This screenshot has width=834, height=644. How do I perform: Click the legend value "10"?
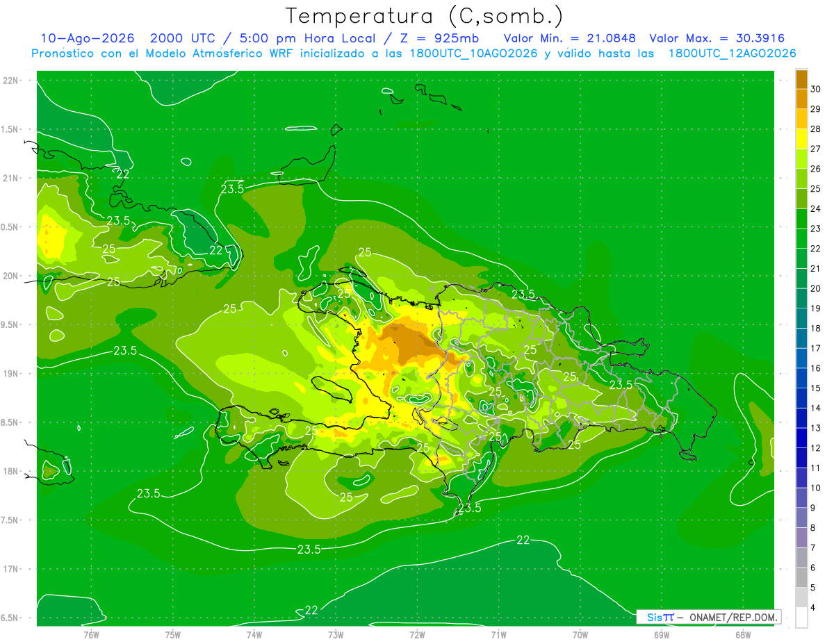(x=816, y=488)
